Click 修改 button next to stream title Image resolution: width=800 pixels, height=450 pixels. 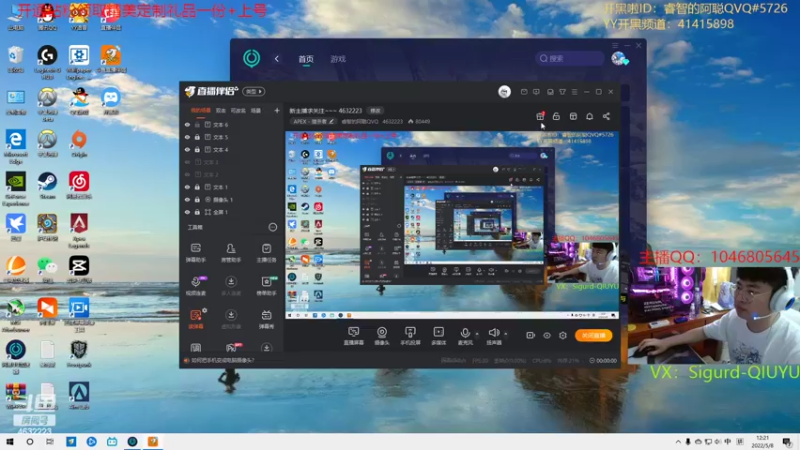pyautogui.click(x=375, y=111)
